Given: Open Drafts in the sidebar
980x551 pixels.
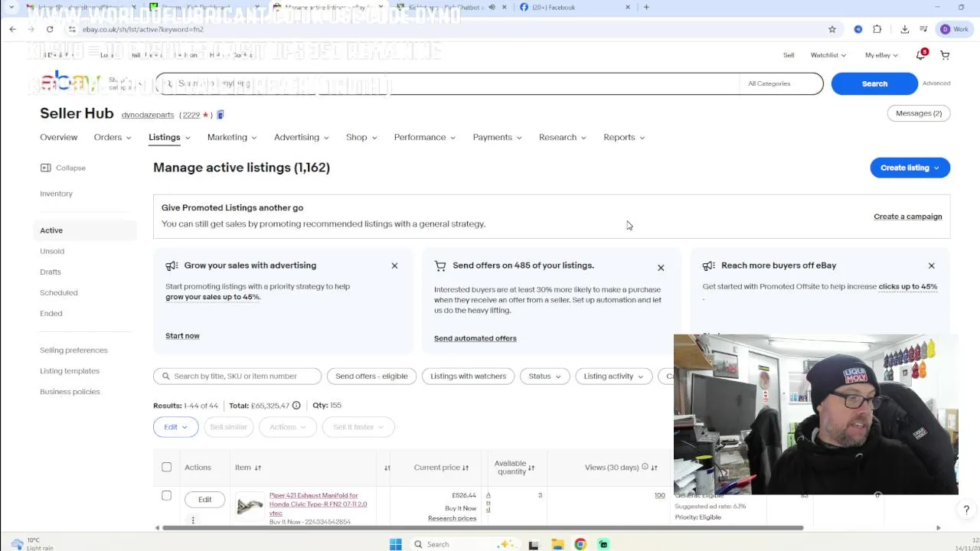Looking at the screenshot, I should click(x=51, y=272).
